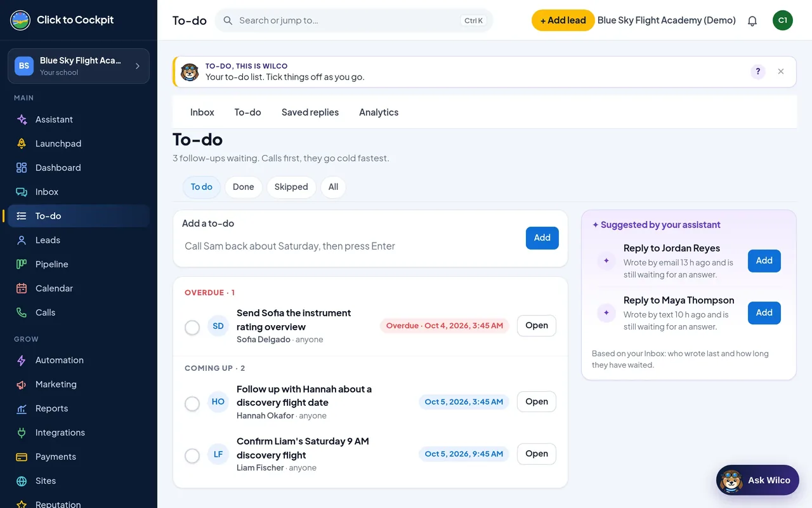Click the Payments card icon
This screenshot has width=812, height=508.
[22, 457]
